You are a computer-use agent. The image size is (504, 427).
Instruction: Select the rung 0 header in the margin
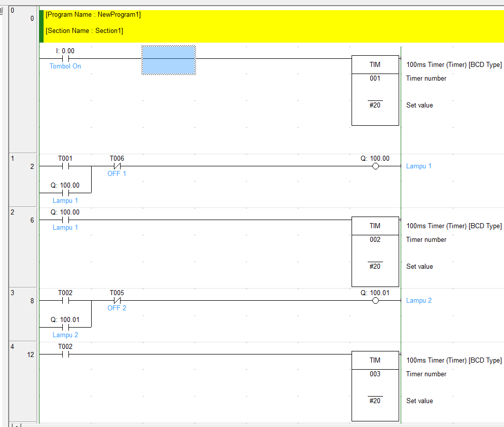pos(23,80)
